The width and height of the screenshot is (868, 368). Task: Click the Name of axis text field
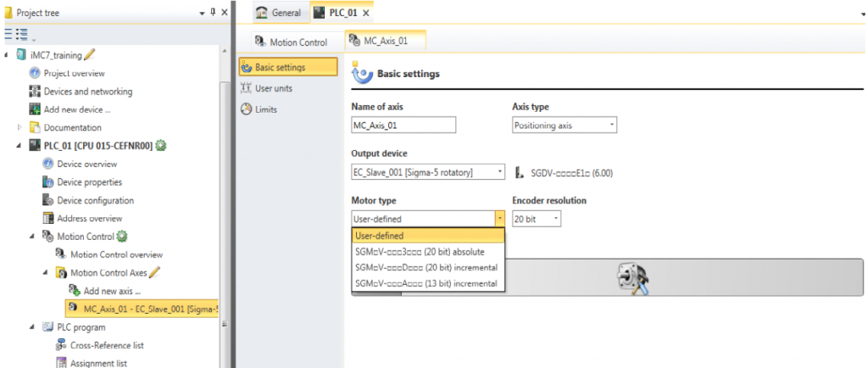pos(403,125)
